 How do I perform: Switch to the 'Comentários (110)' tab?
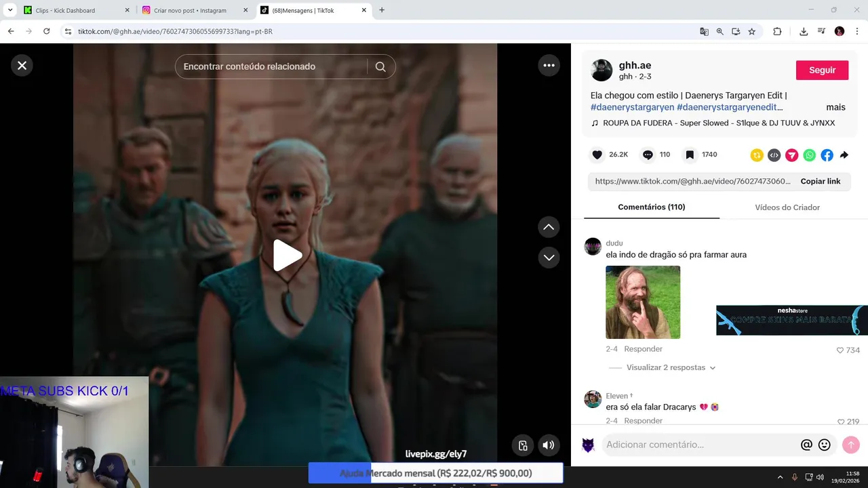[652, 207]
